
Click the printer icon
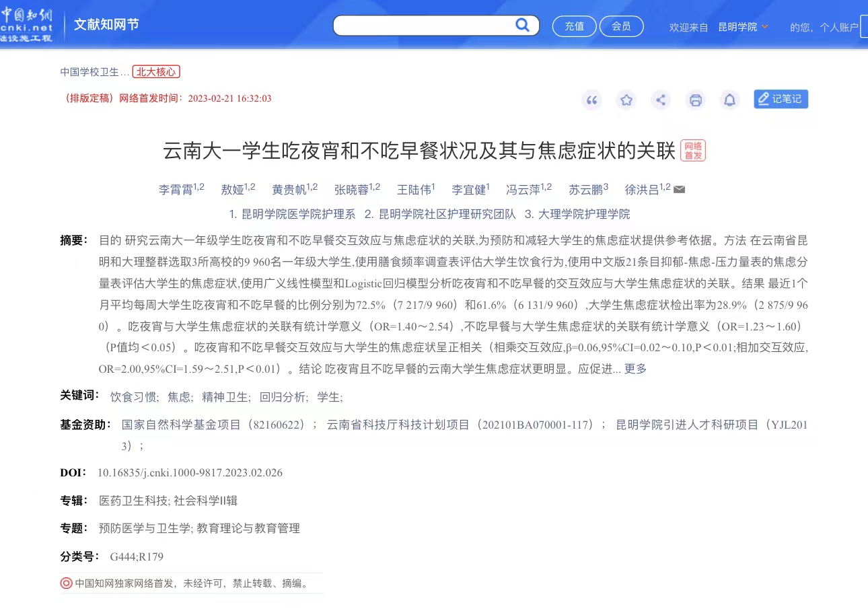[x=695, y=100]
